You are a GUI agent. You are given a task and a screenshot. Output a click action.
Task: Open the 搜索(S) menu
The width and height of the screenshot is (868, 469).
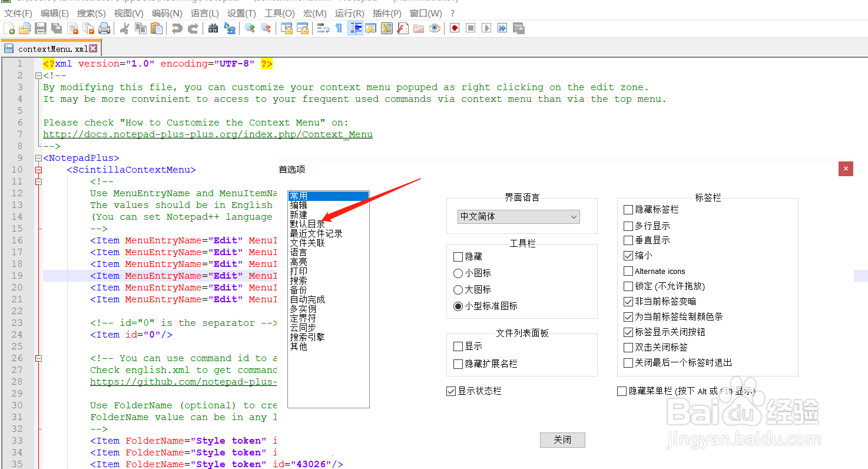91,13
